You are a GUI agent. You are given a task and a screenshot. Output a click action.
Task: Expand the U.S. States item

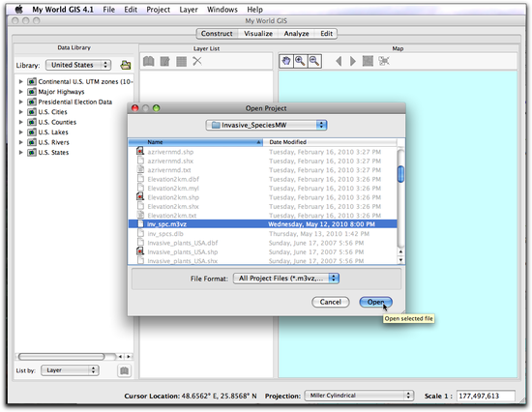(x=20, y=153)
